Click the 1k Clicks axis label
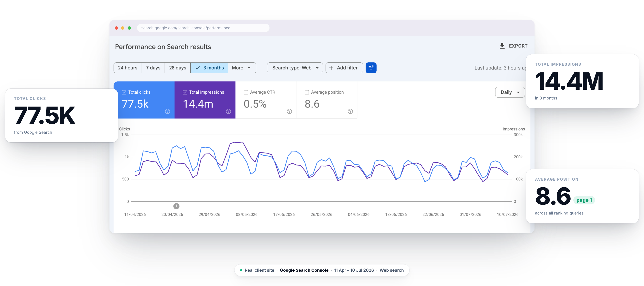The height and width of the screenshot is (286, 644). [x=127, y=157]
